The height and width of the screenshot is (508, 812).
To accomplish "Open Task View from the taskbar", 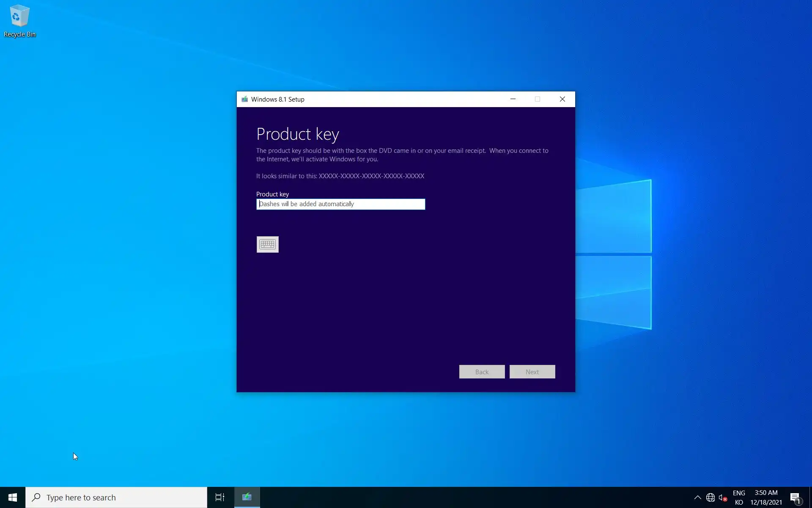I will (x=220, y=497).
